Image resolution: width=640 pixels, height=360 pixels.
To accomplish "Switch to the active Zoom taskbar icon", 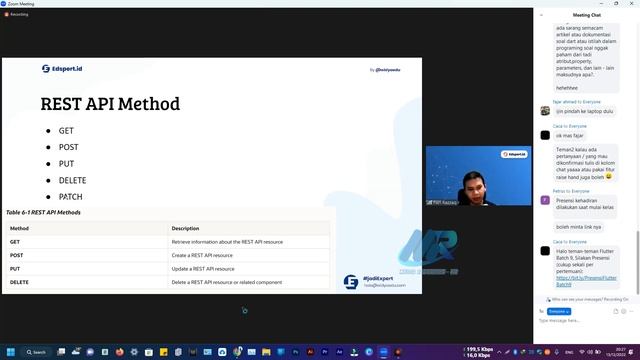I will (384, 352).
